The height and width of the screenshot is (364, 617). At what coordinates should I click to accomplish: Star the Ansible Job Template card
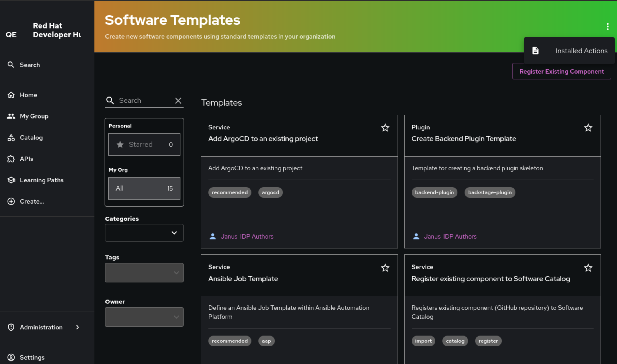click(x=385, y=268)
